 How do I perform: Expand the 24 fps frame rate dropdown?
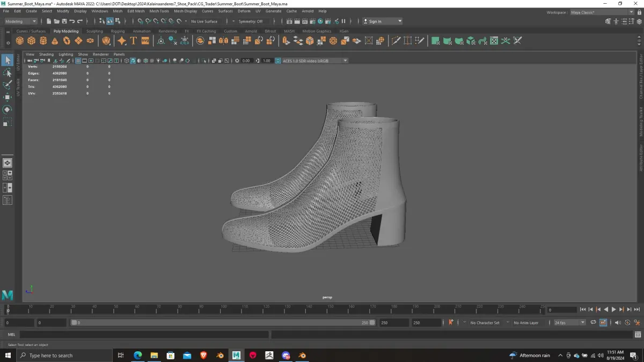click(569, 323)
